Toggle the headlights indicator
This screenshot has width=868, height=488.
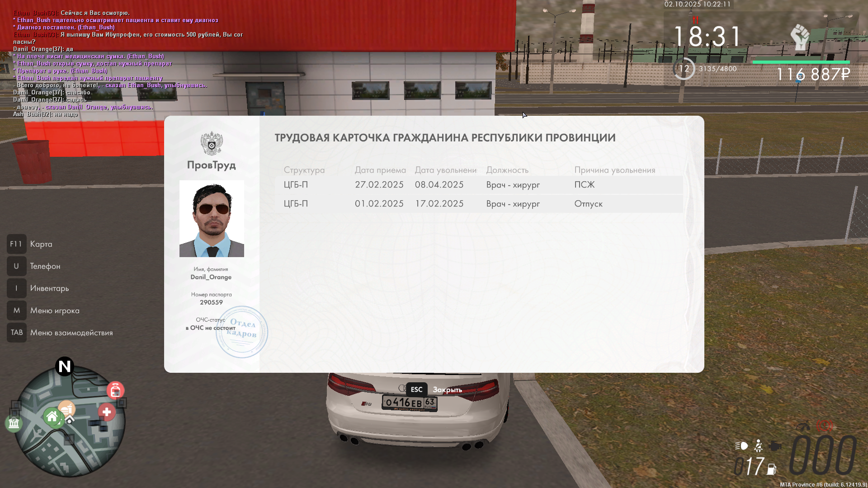point(741,446)
